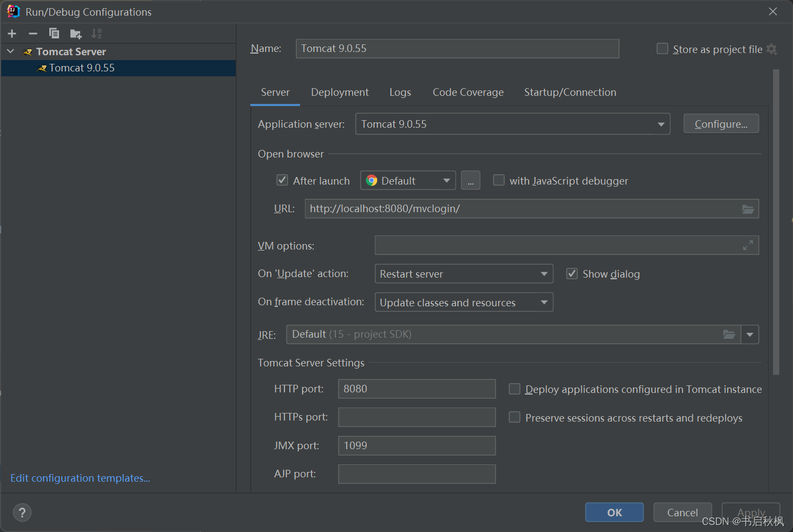Switch to the Startup/Connection tab
This screenshot has width=793, height=532.
point(570,92)
